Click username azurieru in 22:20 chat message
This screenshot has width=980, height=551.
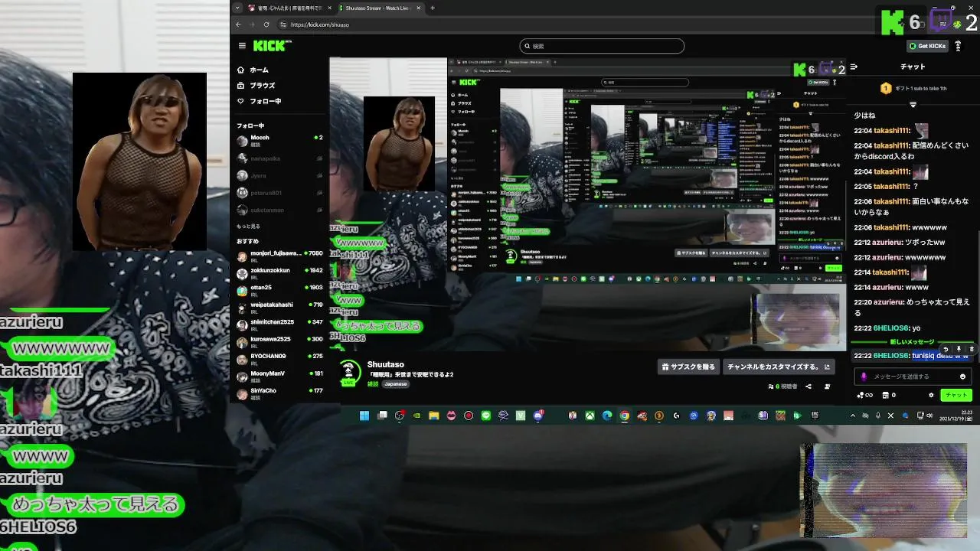(x=888, y=302)
